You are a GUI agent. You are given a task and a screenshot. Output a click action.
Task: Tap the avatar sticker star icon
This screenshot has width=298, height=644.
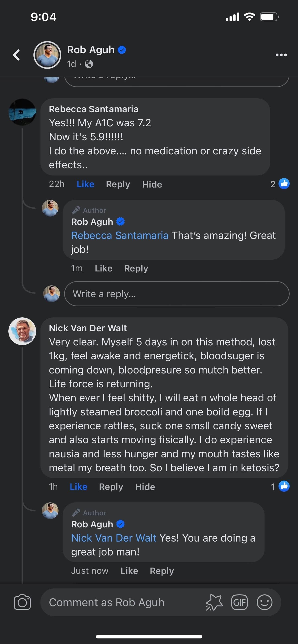point(214,602)
